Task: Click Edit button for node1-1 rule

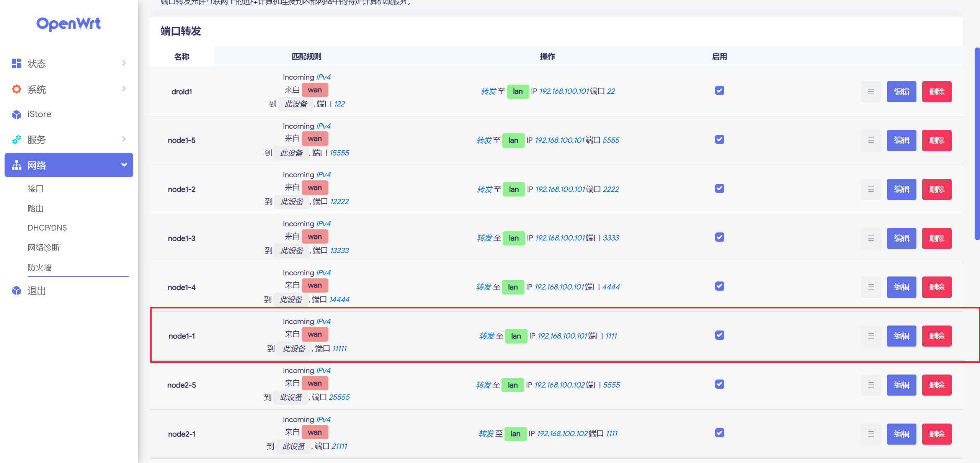Action: pos(901,336)
